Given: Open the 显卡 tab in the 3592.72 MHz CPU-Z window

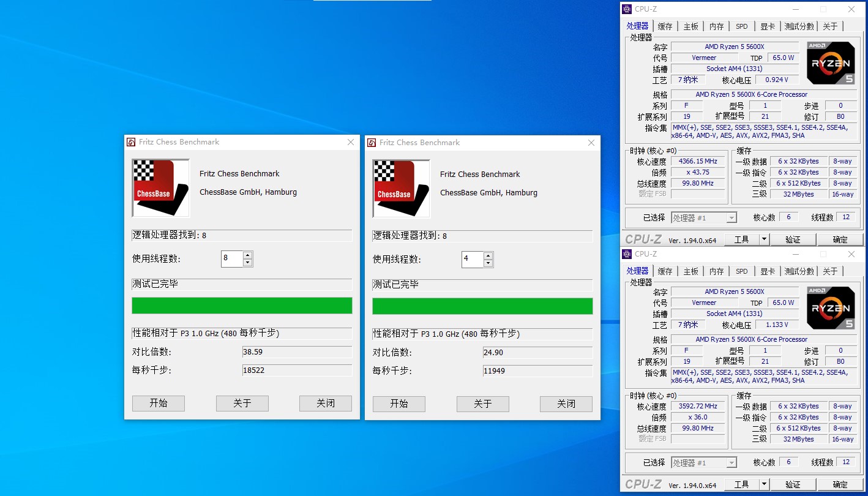Looking at the screenshot, I should 768,271.
